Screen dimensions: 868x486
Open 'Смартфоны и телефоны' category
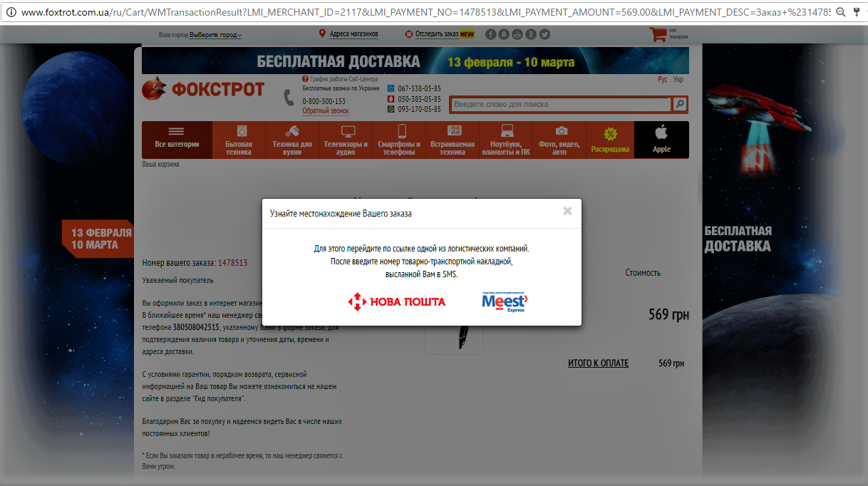[x=399, y=140]
